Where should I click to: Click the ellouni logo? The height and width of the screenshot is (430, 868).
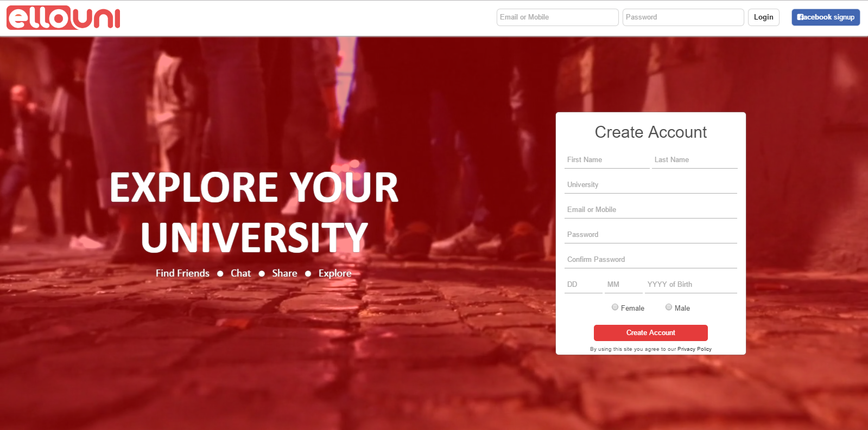point(64,17)
